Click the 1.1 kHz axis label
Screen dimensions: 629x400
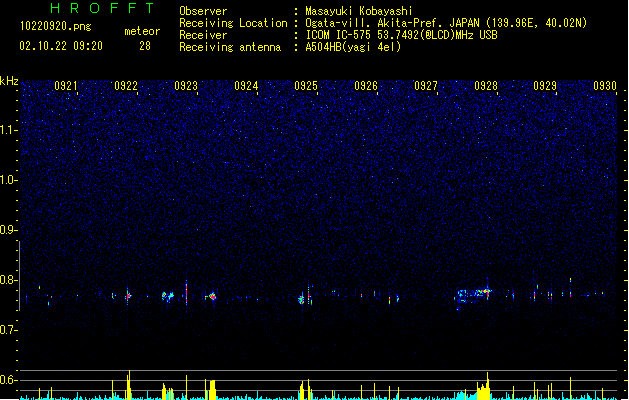click(9, 130)
